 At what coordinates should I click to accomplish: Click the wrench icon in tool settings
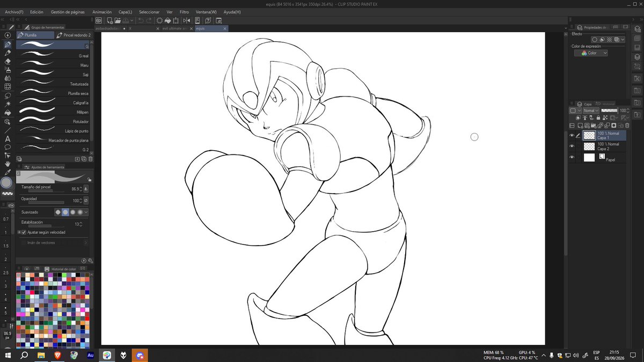[x=91, y=261]
